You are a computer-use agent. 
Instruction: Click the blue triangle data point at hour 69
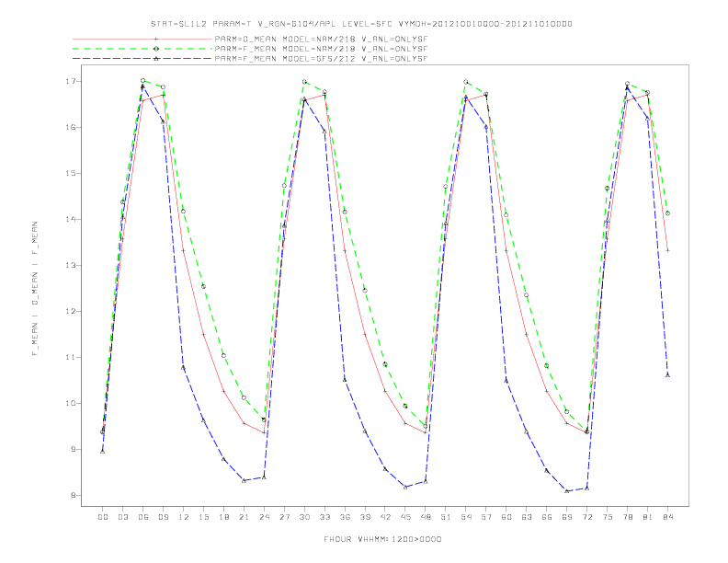[x=567, y=491]
